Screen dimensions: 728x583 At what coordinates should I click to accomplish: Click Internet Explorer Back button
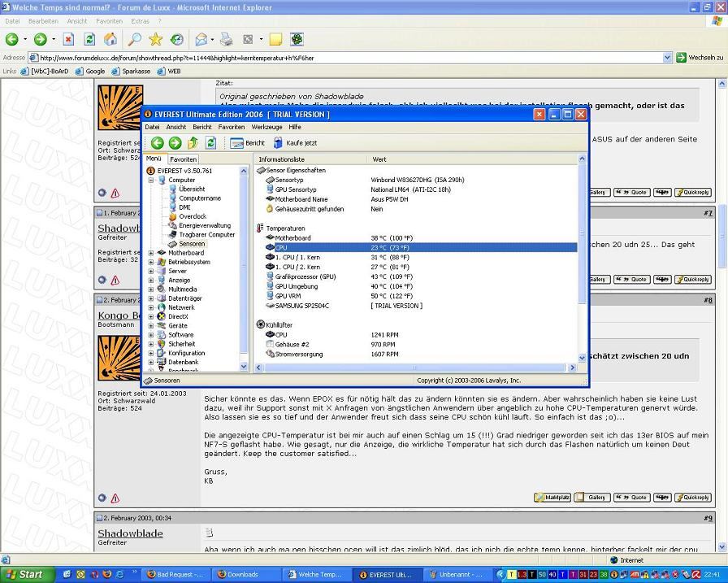pyautogui.click(x=12, y=40)
